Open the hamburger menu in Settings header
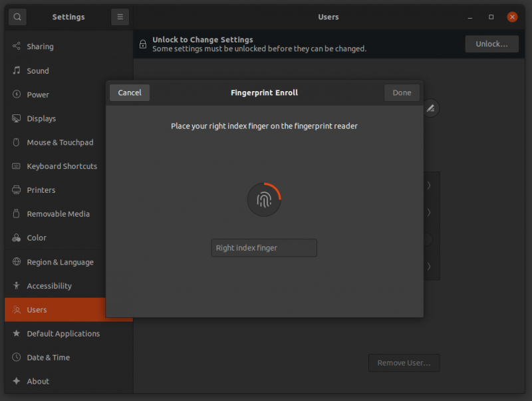 (x=120, y=17)
